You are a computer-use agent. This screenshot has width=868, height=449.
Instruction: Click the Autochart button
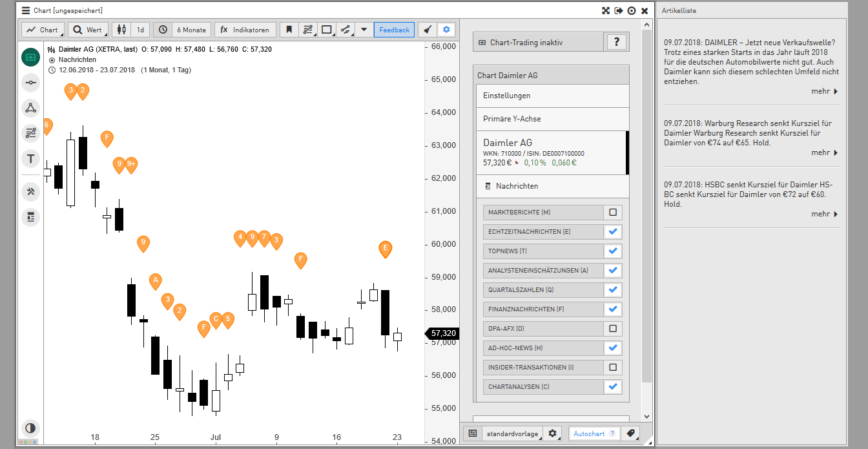[x=594, y=433]
